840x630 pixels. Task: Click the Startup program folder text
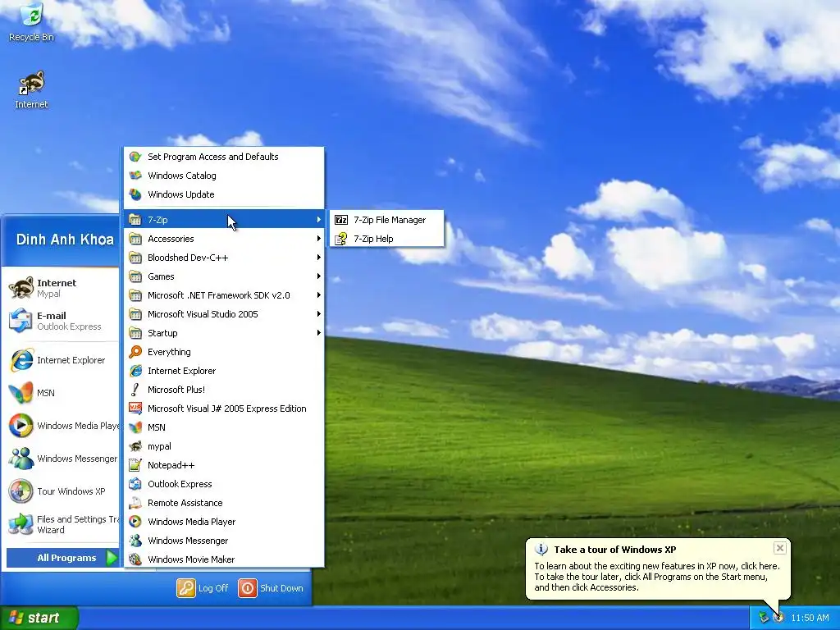point(162,333)
